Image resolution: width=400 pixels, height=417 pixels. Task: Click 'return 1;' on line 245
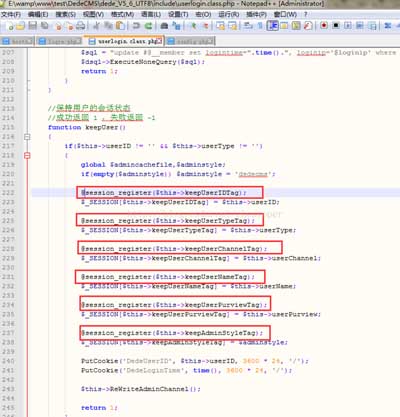pyautogui.click(x=99, y=408)
